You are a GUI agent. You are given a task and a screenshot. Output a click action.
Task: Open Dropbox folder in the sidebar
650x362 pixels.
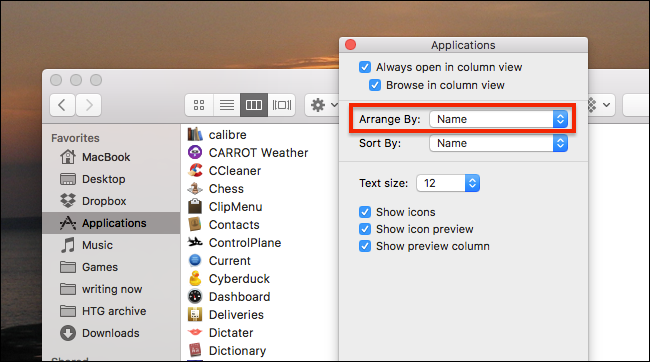(x=111, y=201)
